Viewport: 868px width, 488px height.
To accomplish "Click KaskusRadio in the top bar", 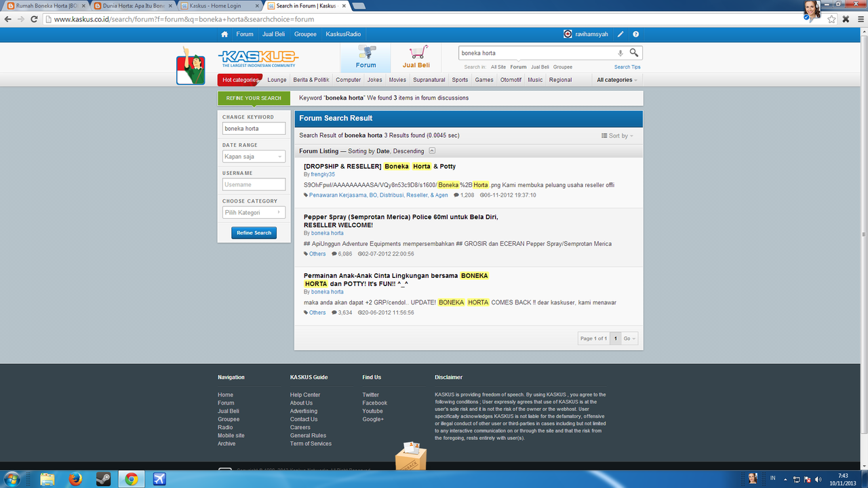I will 343,34.
